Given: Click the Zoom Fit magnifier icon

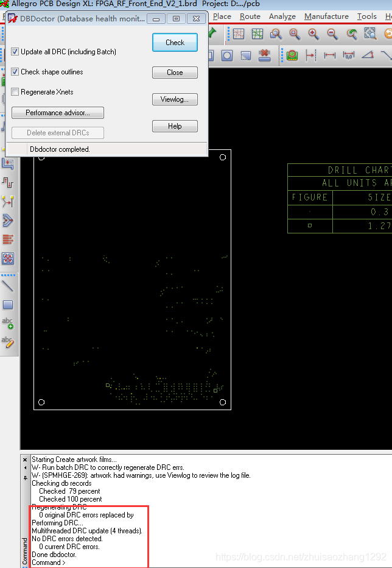Looking at the screenshot, I should click(x=295, y=34).
